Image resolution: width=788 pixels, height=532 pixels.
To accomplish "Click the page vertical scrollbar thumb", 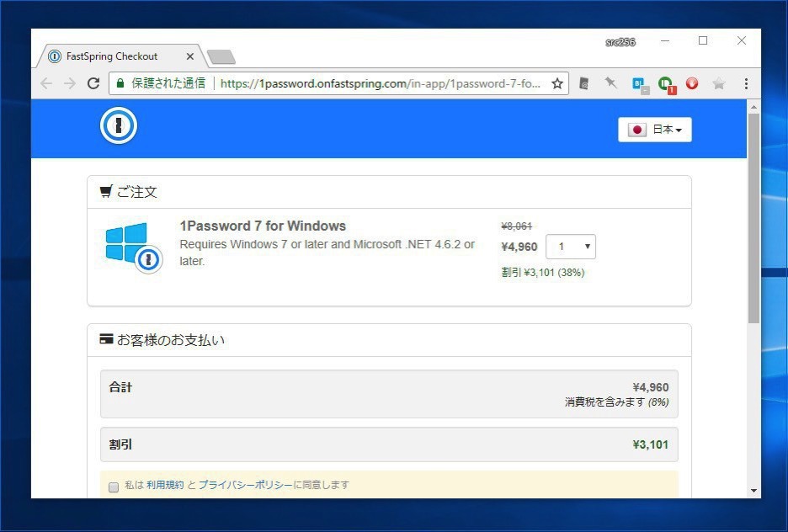I will (x=753, y=219).
